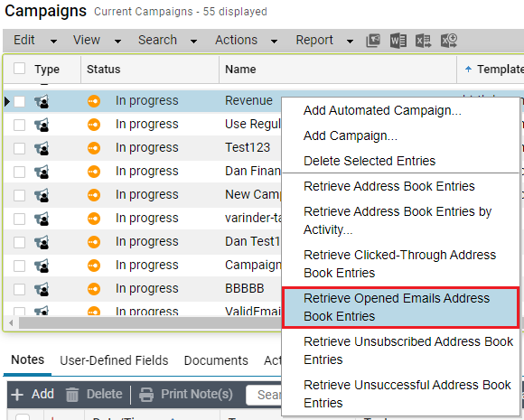The height and width of the screenshot is (420, 524).
Task: Check the Revenue campaign checkbox
Action: click(x=19, y=101)
